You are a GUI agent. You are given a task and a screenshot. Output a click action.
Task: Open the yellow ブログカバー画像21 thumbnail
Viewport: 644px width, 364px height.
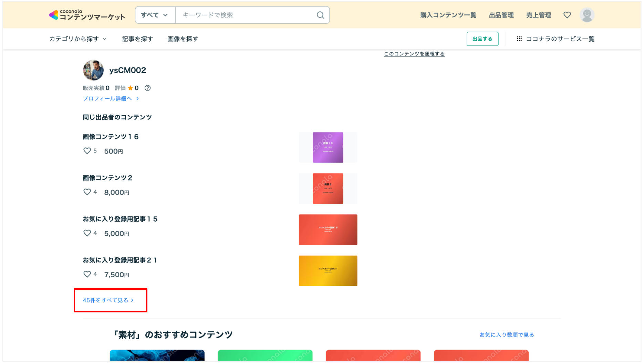328,271
